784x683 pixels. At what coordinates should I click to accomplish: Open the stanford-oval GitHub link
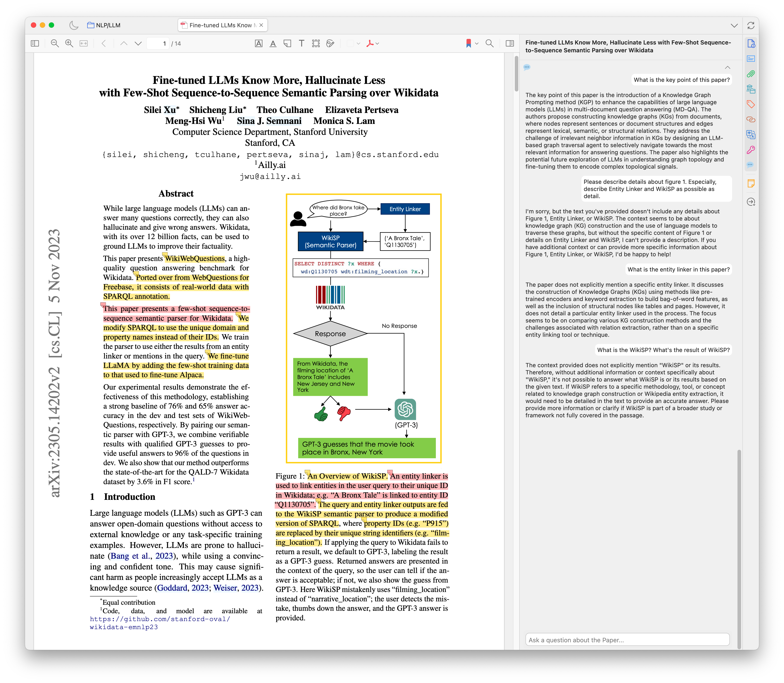[x=160, y=619]
